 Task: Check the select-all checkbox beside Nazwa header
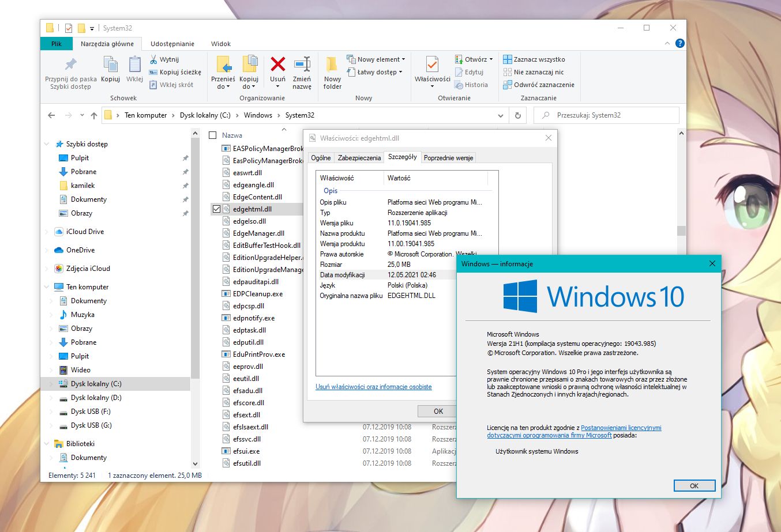pos(212,135)
